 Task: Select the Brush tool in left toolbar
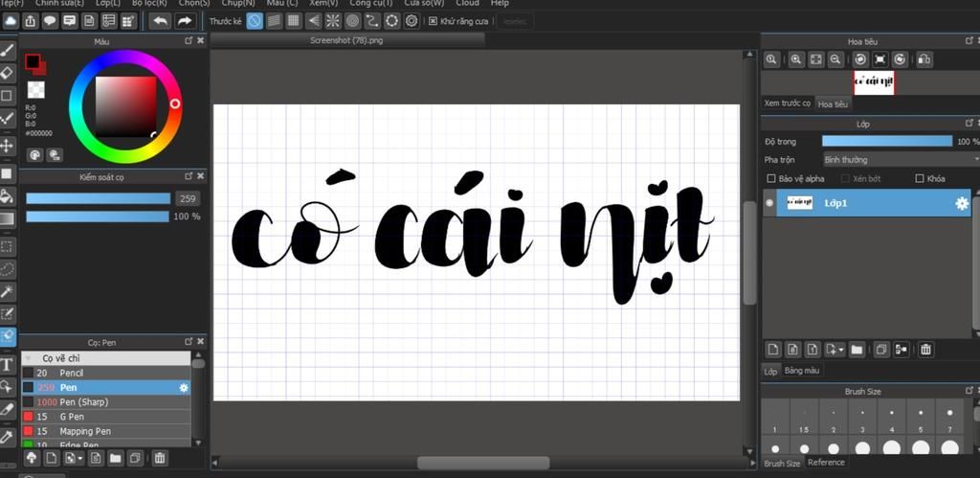click(x=7, y=50)
